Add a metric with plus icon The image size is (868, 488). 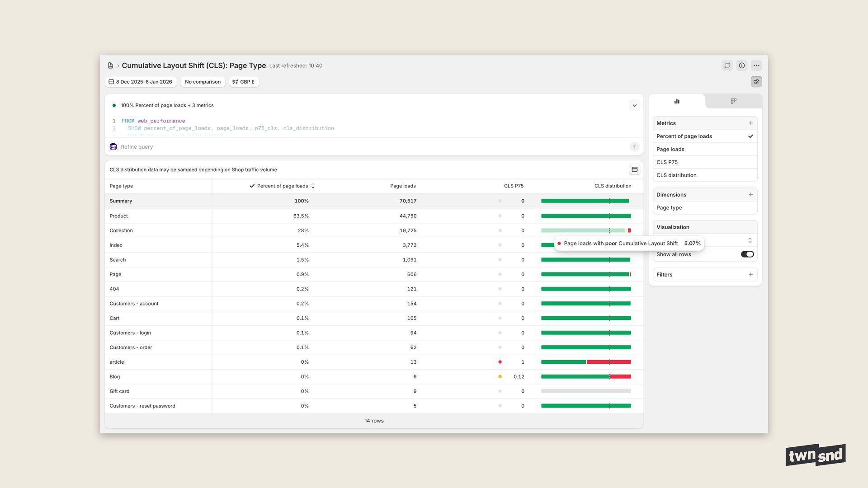coord(750,123)
